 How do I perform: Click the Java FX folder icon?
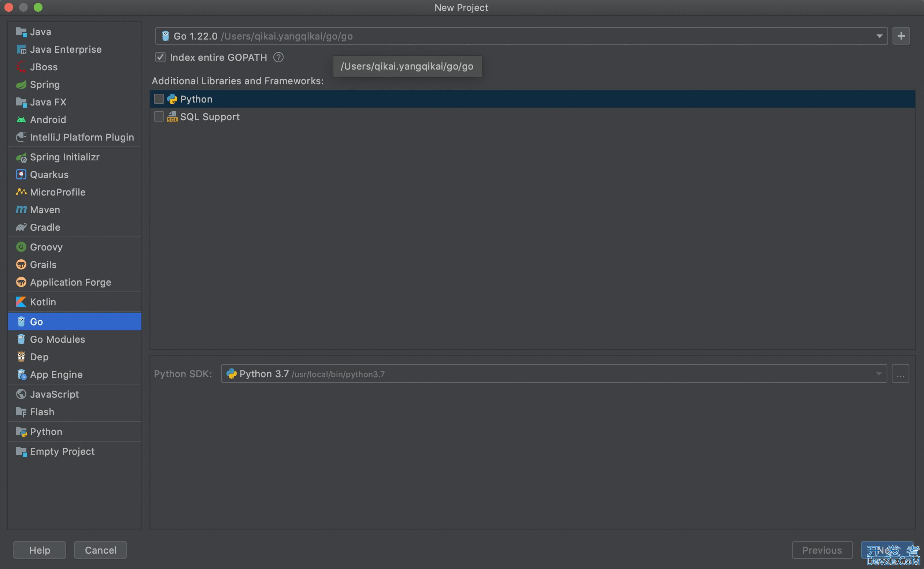(21, 102)
